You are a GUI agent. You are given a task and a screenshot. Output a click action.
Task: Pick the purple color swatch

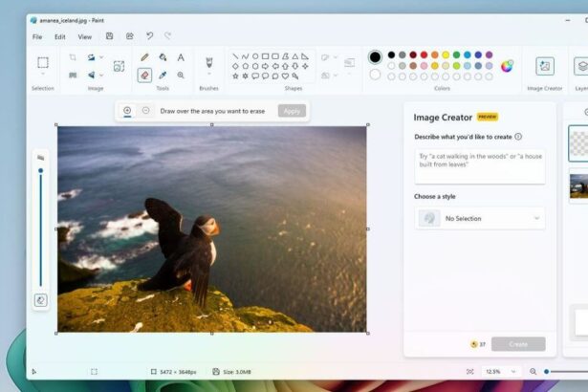(489, 54)
